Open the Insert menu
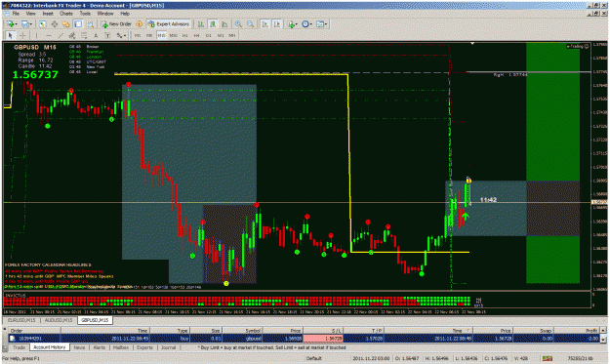Screen dimensions: 610x364 (48, 14)
